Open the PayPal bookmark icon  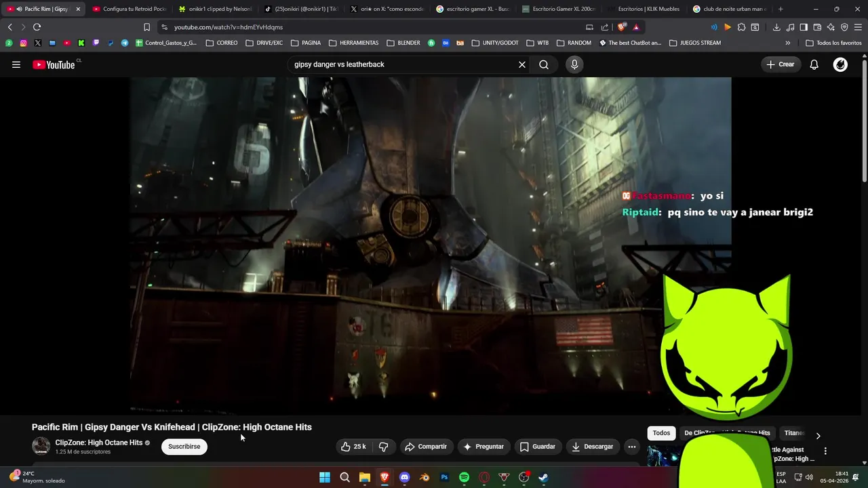tap(111, 43)
